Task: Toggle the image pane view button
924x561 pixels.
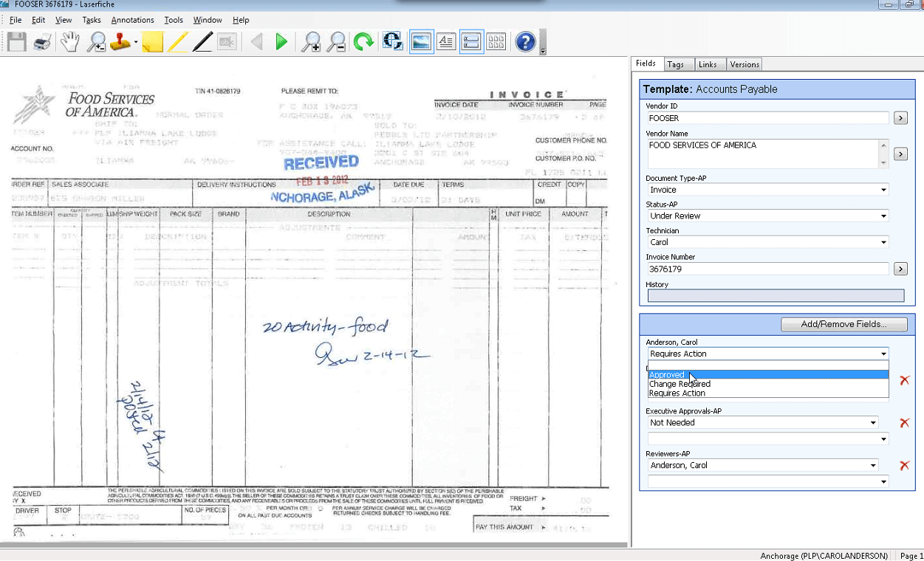Action: pos(421,42)
